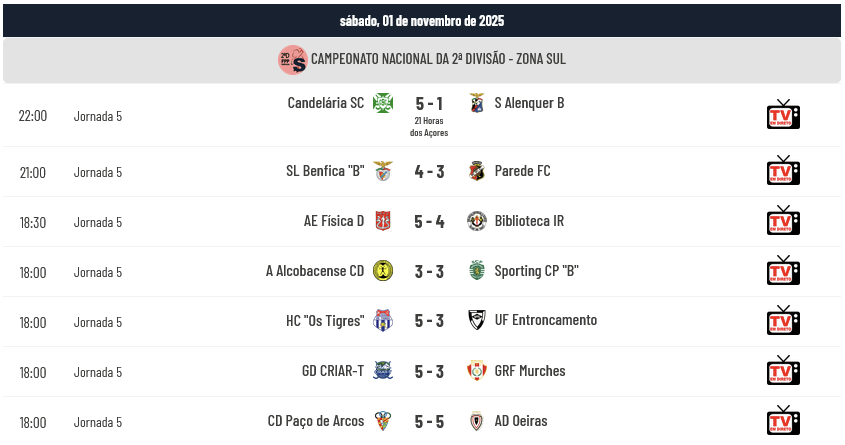Click the 5 - 4 score result
Image resolution: width=845 pixels, height=445 pixels.
[x=429, y=221]
